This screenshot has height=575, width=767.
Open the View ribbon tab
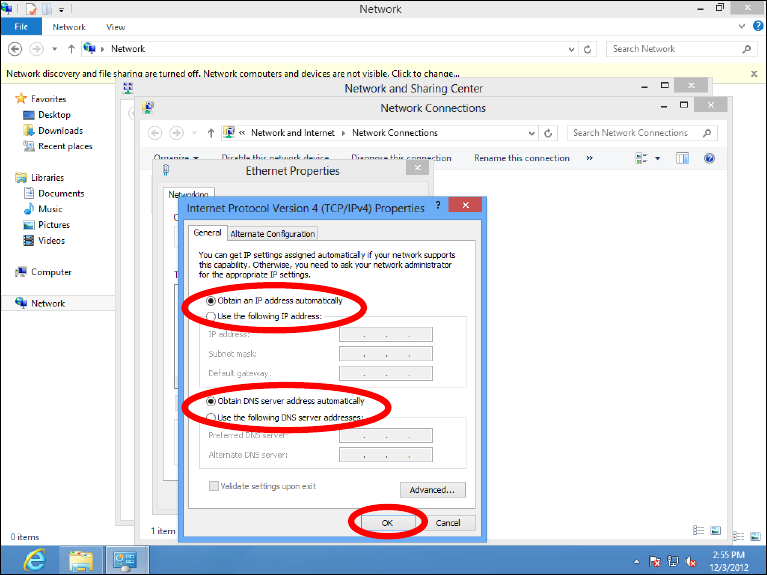pyautogui.click(x=115, y=27)
